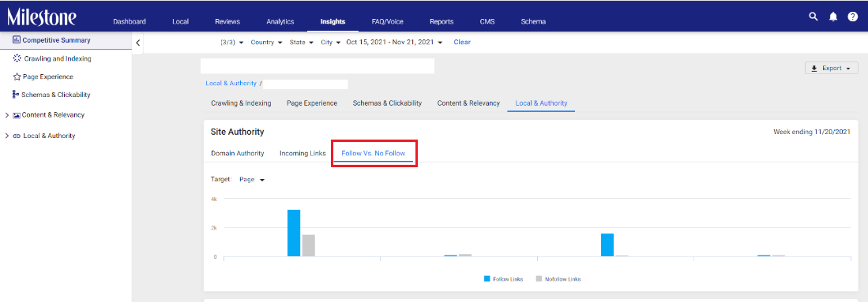Select Follow Vs. No Follow sub-tab

pos(374,153)
